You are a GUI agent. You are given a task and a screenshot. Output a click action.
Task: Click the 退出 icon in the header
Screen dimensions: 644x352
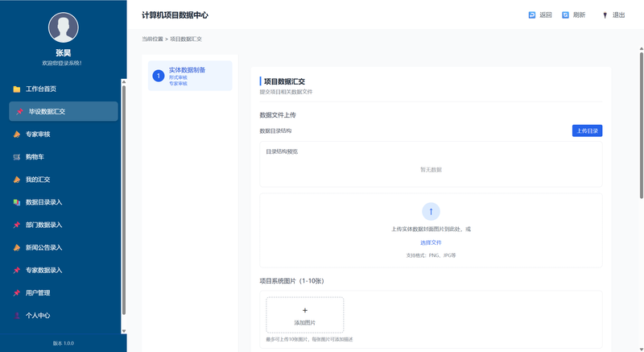click(605, 14)
